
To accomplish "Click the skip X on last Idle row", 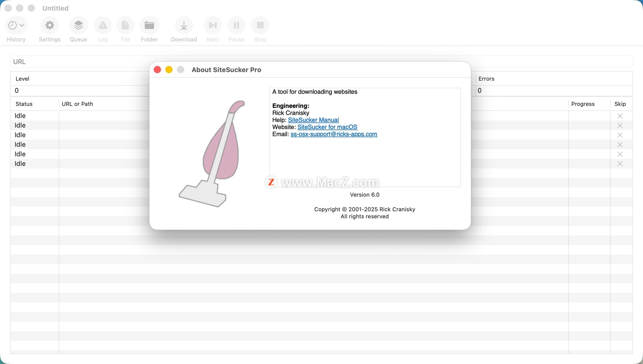I will point(620,164).
